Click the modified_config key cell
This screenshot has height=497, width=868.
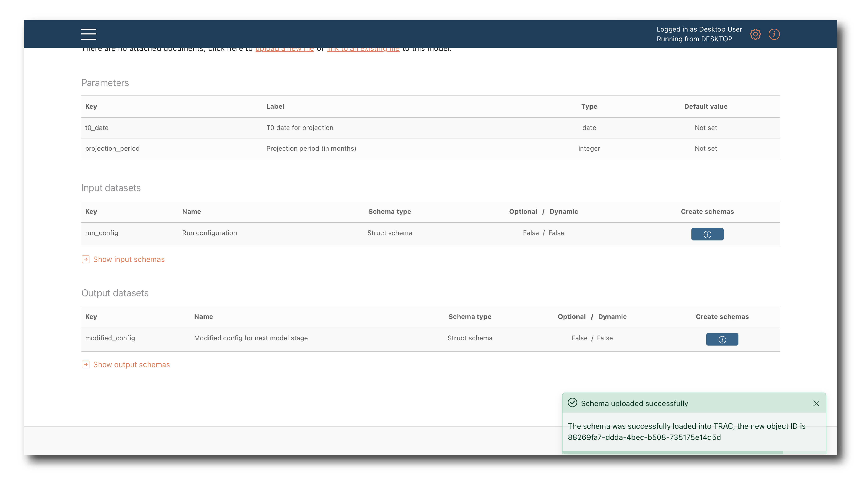(110, 338)
